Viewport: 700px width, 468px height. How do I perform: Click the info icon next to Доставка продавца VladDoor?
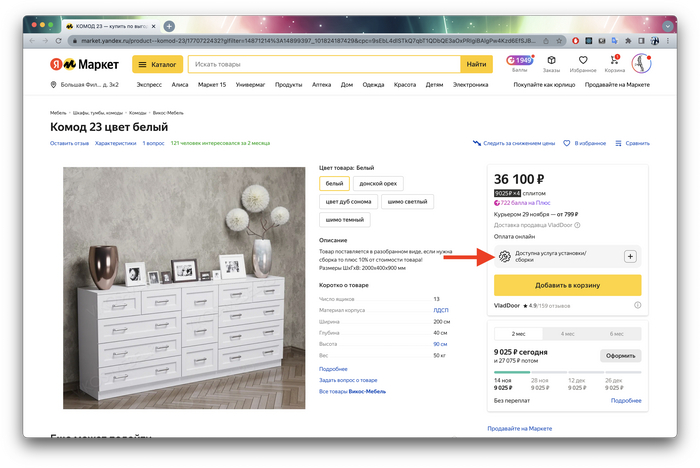pyautogui.click(x=577, y=225)
